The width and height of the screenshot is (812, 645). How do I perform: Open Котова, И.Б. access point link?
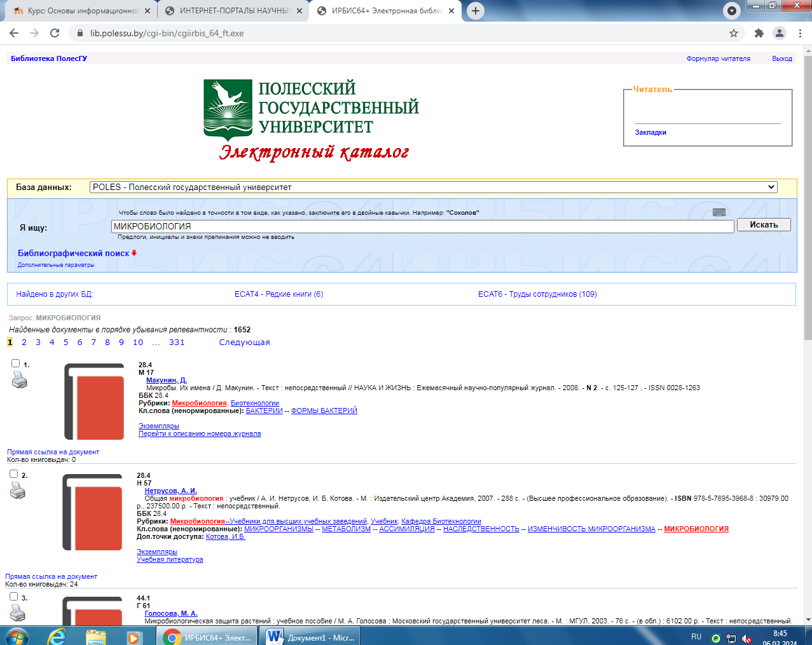click(226, 536)
